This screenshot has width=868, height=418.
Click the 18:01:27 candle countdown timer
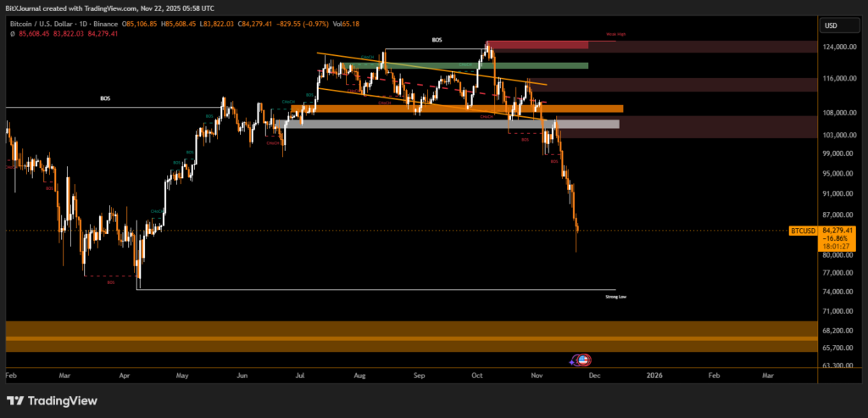click(x=837, y=247)
